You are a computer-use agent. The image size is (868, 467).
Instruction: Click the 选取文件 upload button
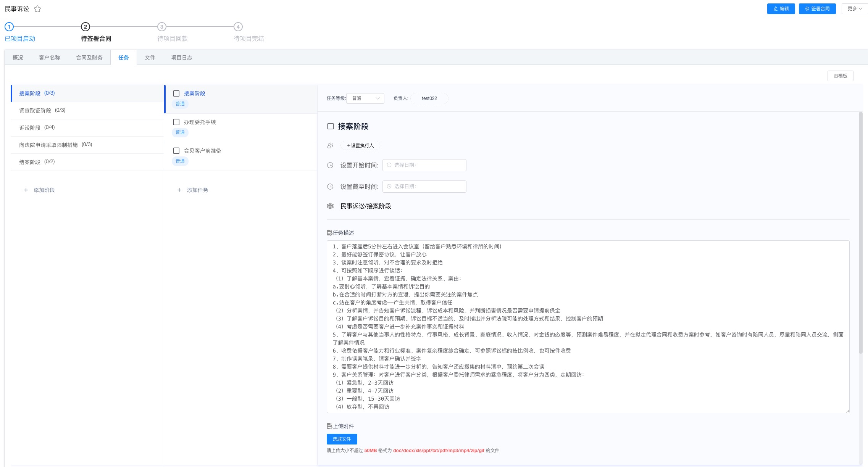[x=342, y=439]
